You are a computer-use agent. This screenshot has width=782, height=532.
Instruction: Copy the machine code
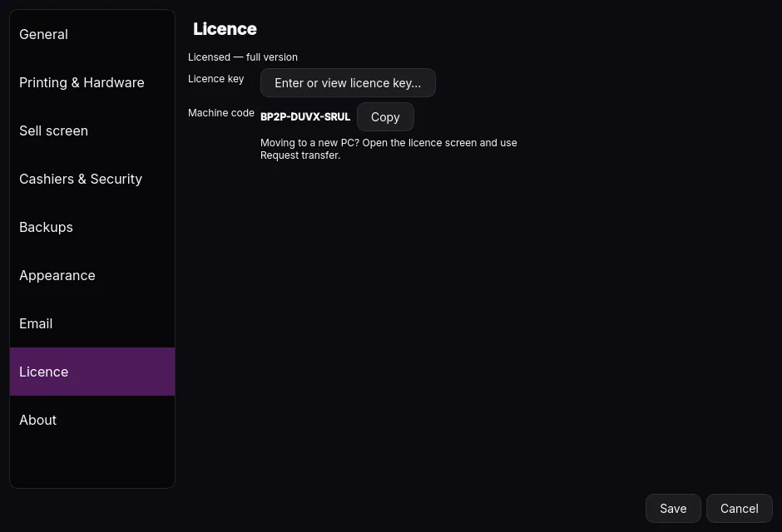pos(385,117)
